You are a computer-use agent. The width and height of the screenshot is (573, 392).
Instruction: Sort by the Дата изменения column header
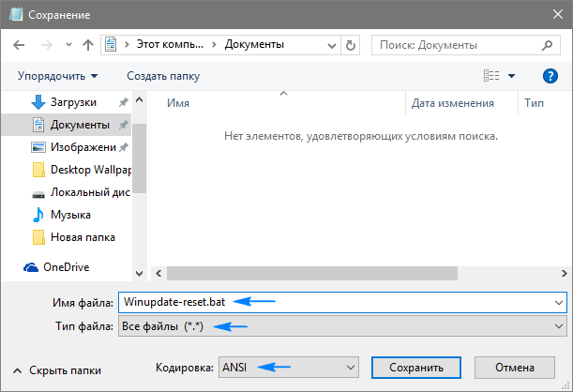pos(452,104)
